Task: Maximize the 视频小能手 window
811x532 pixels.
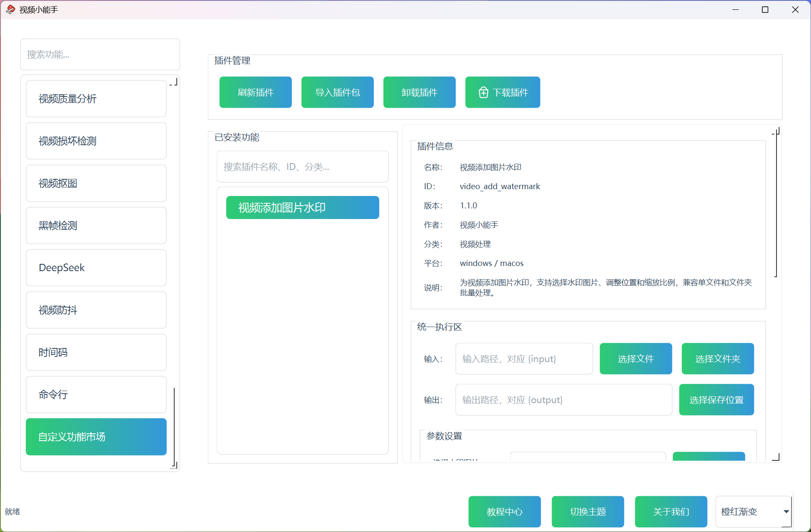Action: point(765,9)
